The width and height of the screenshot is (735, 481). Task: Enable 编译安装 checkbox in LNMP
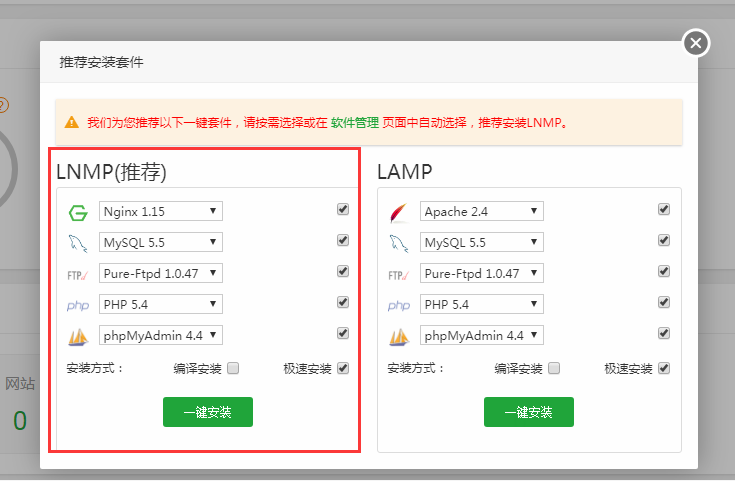click(233, 368)
